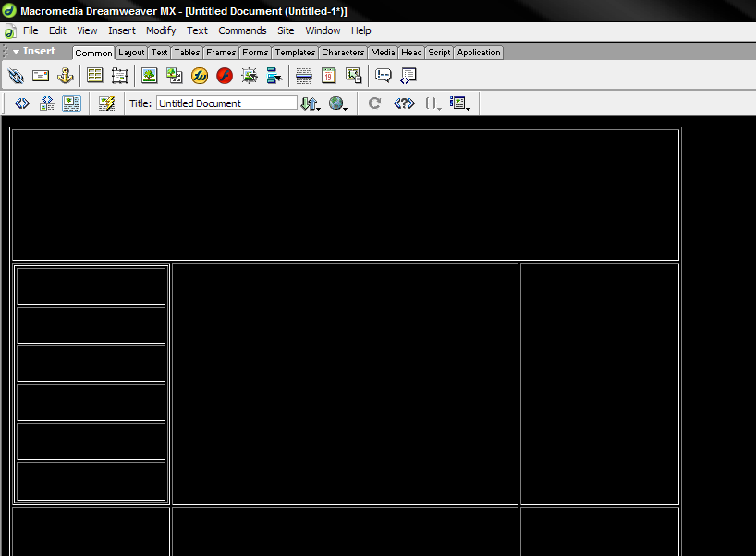This screenshot has height=556, width=756.
Task: Open the Help menu
Action: tap(360, 30)
